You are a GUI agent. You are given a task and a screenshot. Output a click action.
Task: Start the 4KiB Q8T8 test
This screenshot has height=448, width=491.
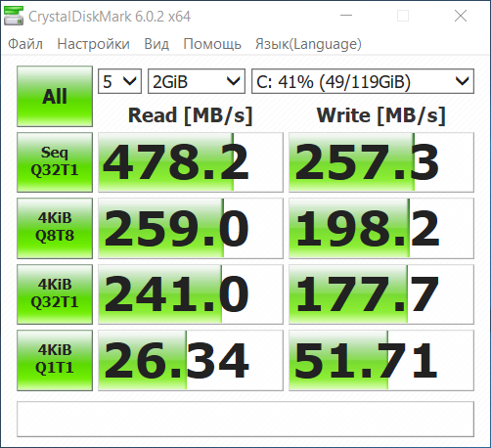tap(55, 228)
